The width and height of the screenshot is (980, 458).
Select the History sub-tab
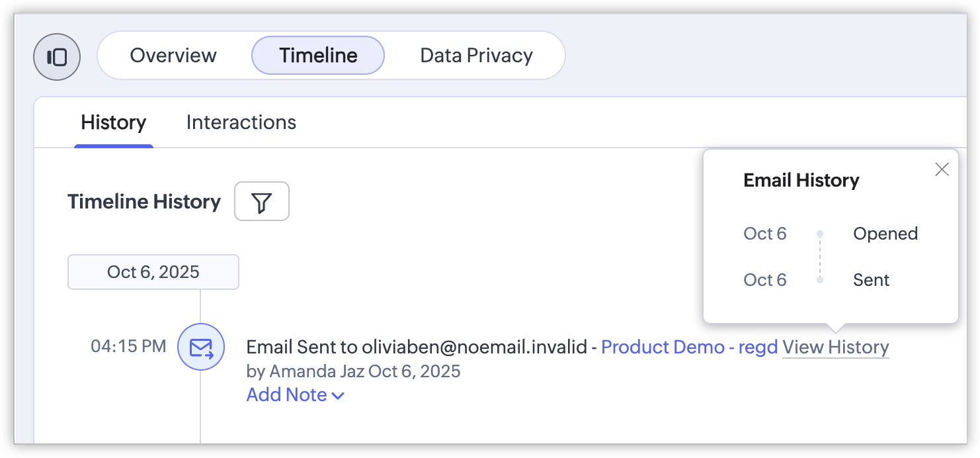point(114,122)
